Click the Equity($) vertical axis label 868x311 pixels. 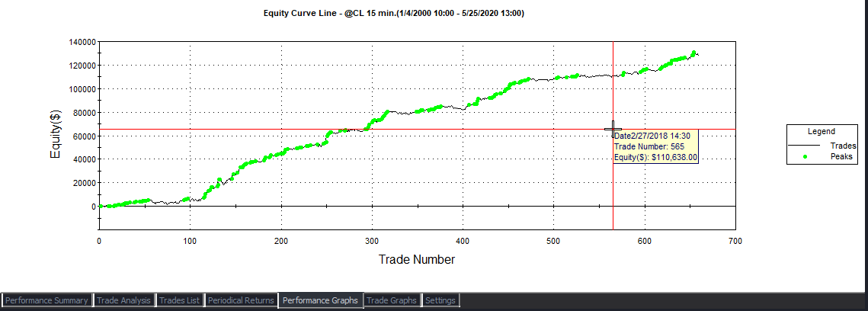56,135
